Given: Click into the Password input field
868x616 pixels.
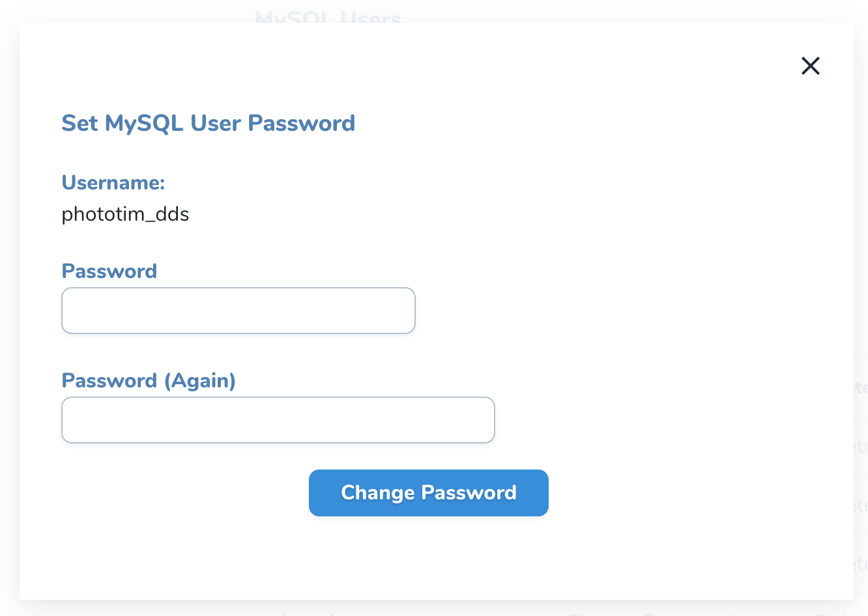Looking at the screenshot, I should [239, 311].
